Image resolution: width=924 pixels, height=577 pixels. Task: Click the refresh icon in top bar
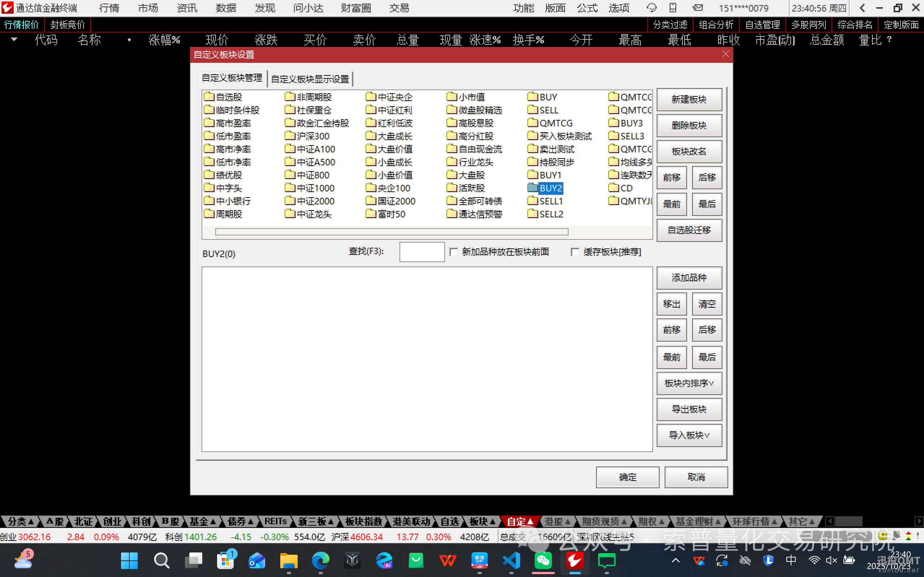tap(651, 8)
